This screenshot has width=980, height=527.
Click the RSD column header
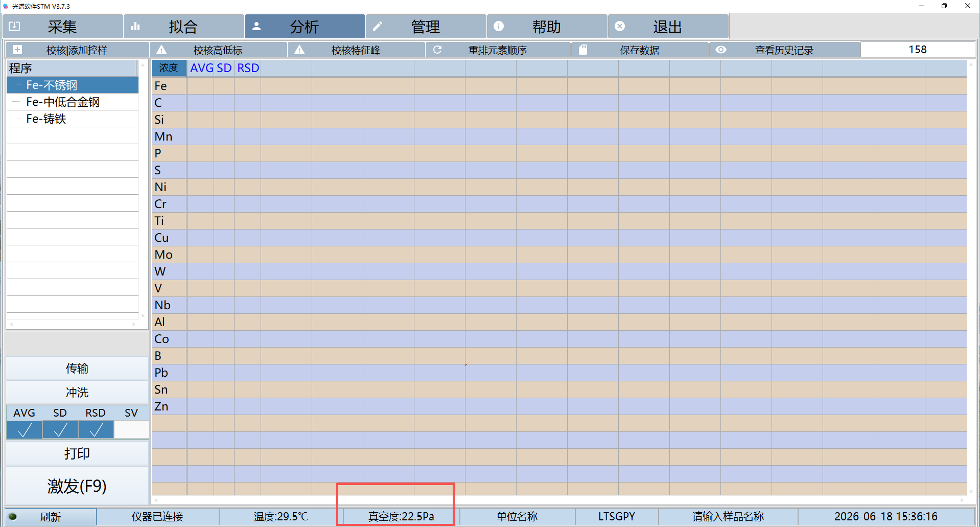coord(248,68)
